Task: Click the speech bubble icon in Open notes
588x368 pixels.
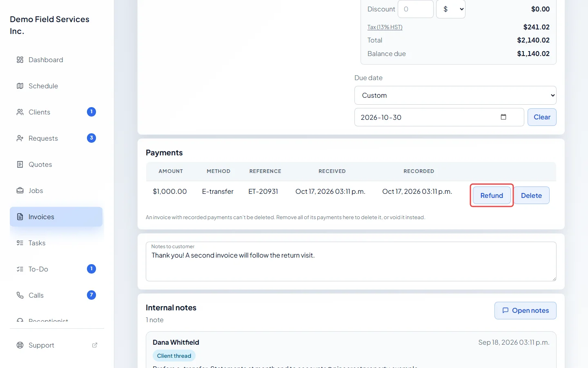Action: point(506,310)
